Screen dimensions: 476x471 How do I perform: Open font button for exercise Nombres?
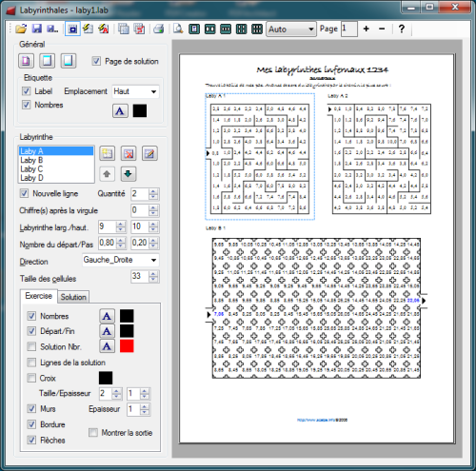(x=107, y=316)
